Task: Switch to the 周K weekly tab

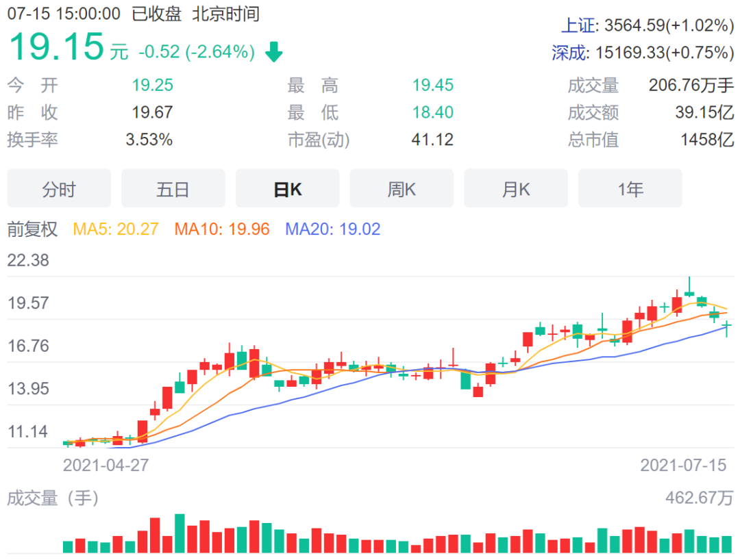Action: (402, 188)
